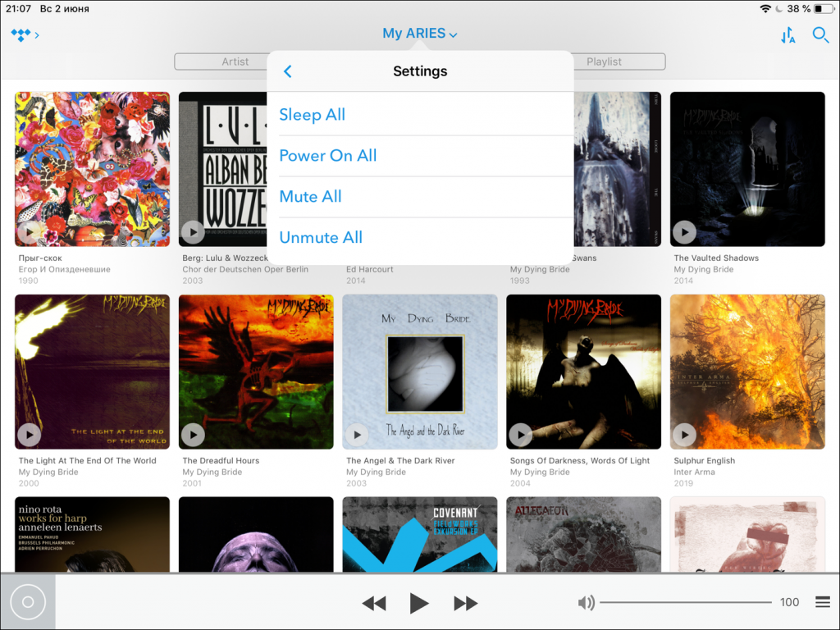Switch to the Artist tab

click(235, 62)
